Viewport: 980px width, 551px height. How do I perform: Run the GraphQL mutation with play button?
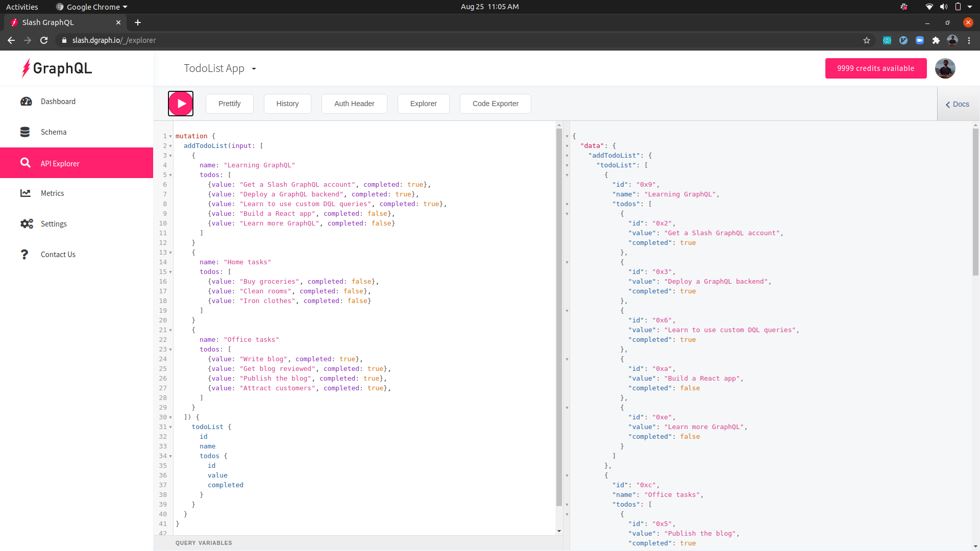pos(181,104)
